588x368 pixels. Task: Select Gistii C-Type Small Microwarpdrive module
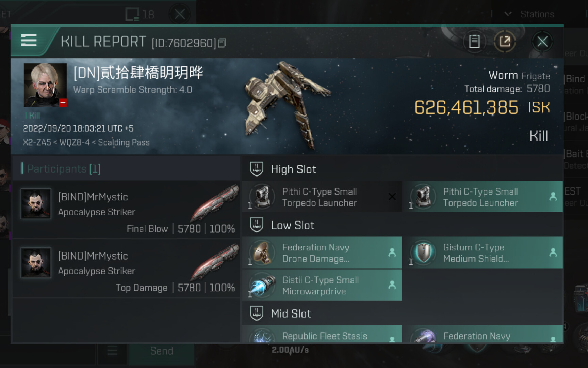click(x=322, y=285)
